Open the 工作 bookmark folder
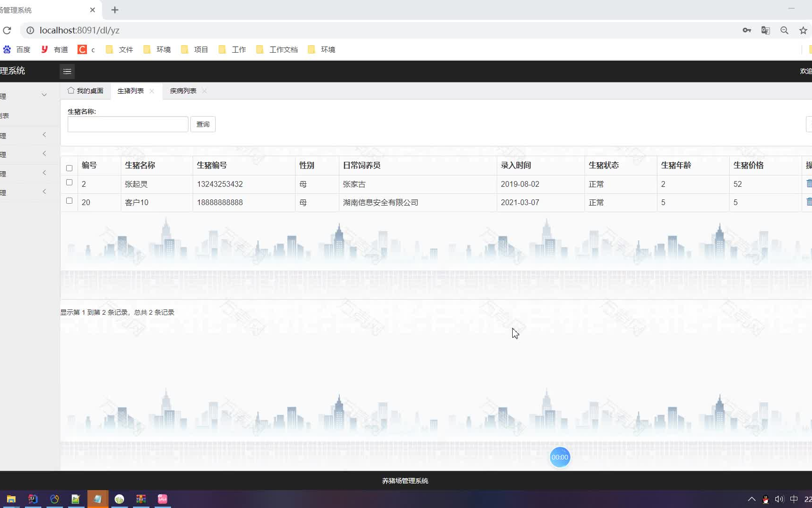Screen dimensions: 812x508 [232, 49]
